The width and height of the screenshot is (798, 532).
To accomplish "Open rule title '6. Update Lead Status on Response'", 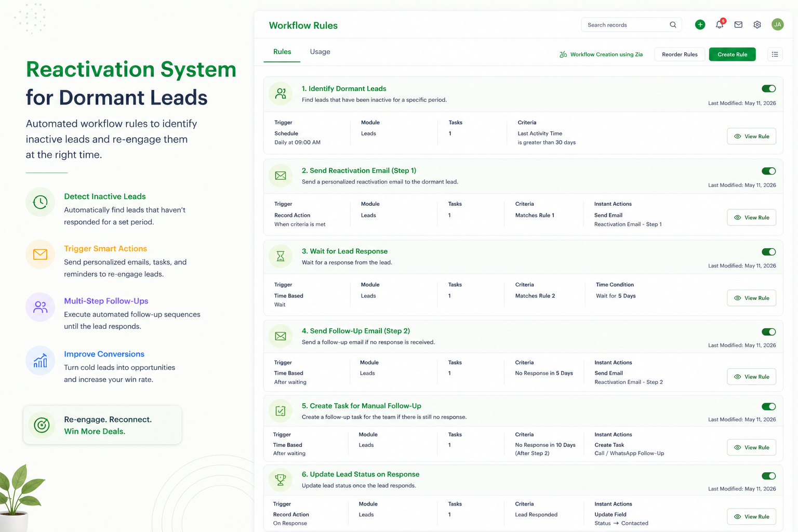I will [x=361, y=474].
